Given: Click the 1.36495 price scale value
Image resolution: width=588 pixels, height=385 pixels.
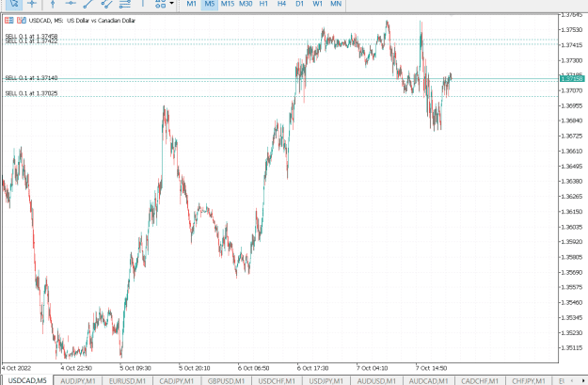Looking at the screenshot, I should [571, 166].
